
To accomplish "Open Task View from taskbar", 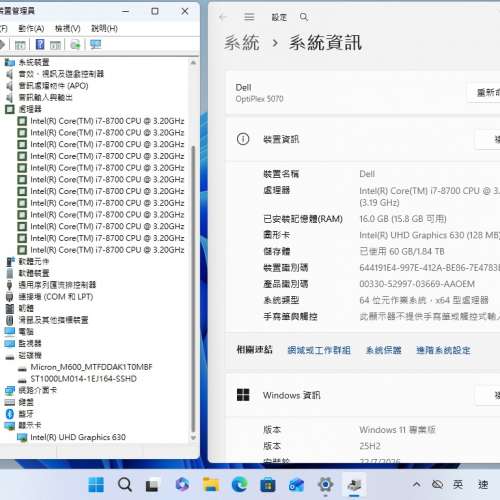I will [x=153, y=484].
